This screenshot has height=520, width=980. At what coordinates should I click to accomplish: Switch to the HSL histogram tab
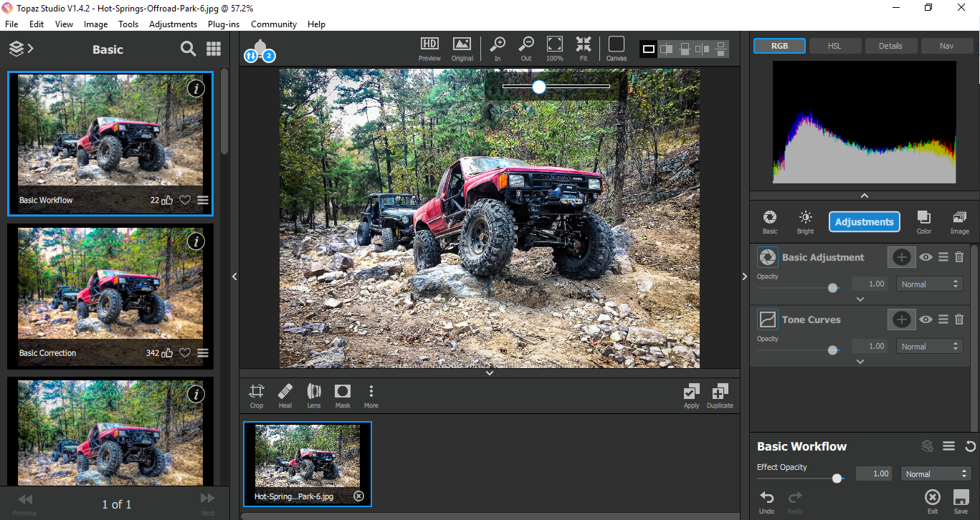(x=834, y=46)
